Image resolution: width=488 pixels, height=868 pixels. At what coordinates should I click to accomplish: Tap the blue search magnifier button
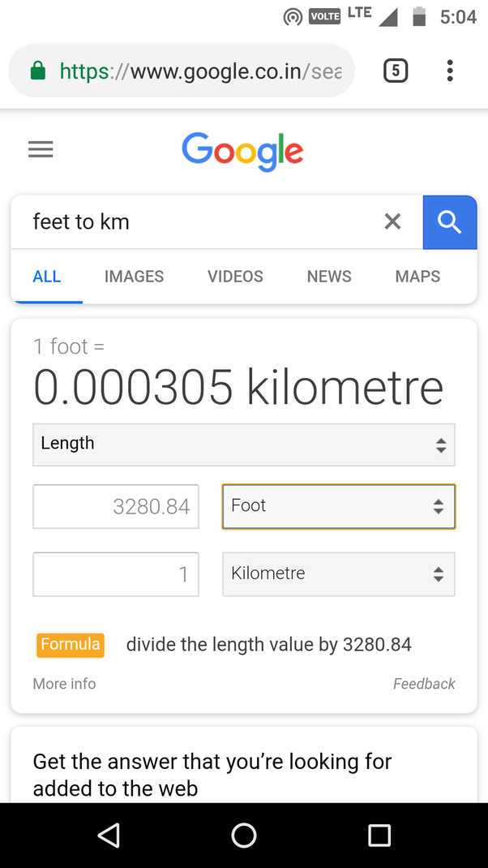[x=450, y=222]
